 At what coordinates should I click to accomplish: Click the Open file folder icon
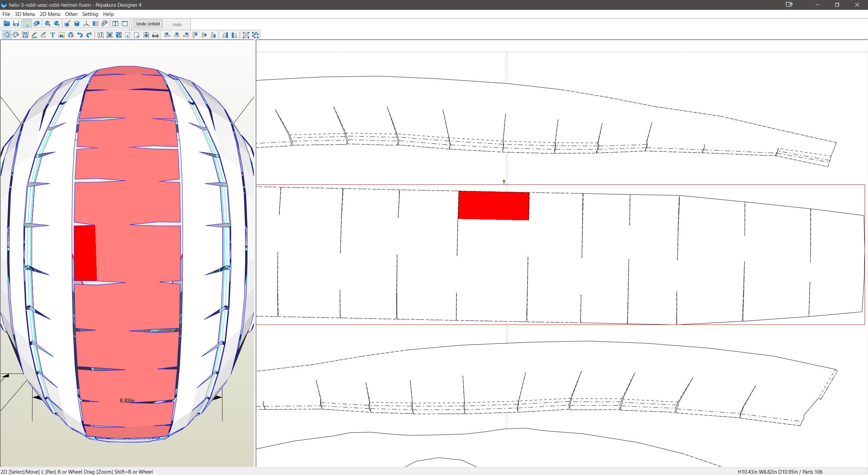click(x=7, y=24)
